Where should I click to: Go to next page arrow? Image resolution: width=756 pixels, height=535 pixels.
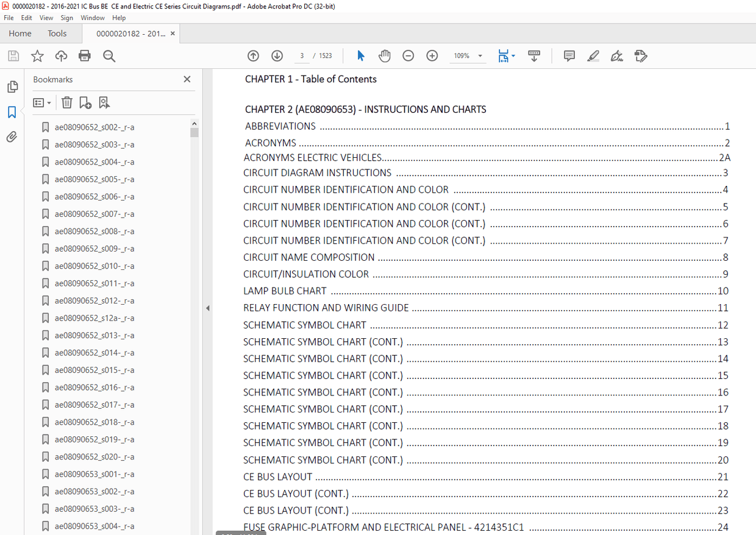277,56
